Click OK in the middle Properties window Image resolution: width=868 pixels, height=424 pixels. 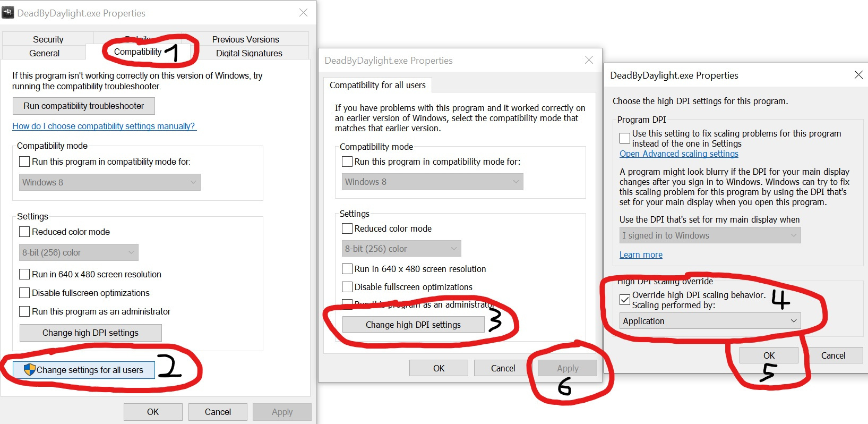click(x=439, y=368)
